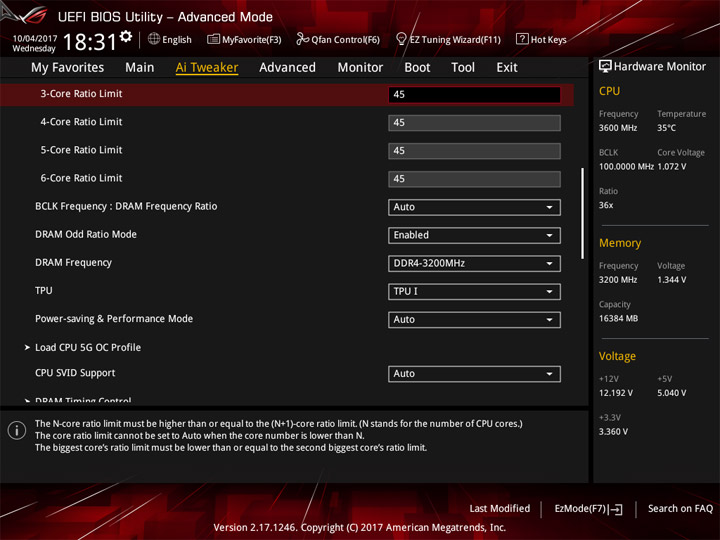720x540 pixels.
Task: Click the EZ Tuning Wizard bulb icon
Action: (x=401, y=39)
